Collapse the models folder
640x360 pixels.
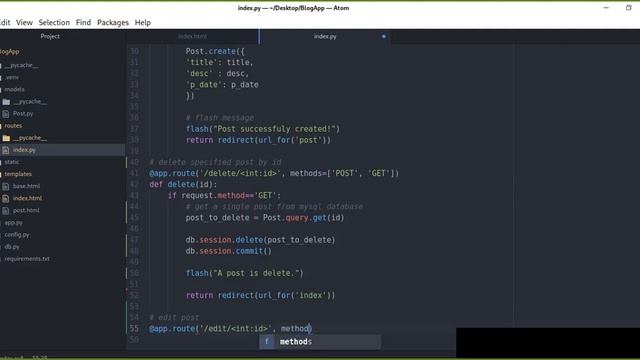coord(14,89)
